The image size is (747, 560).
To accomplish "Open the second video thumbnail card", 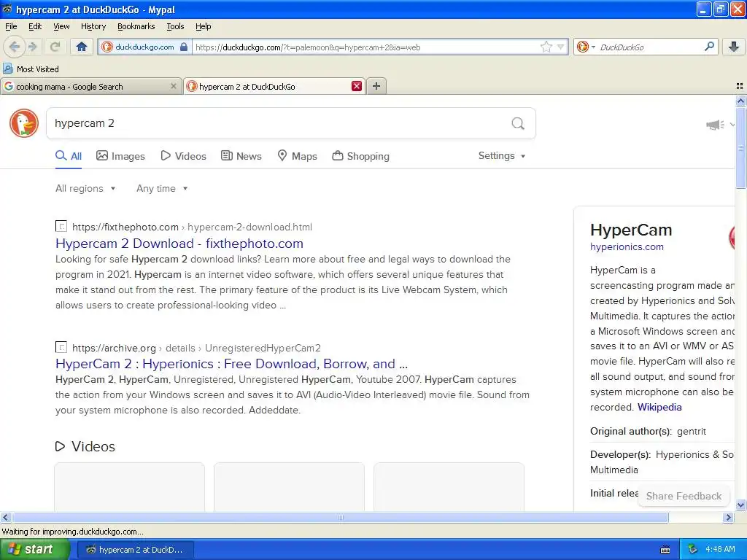I will coord(289,486).
